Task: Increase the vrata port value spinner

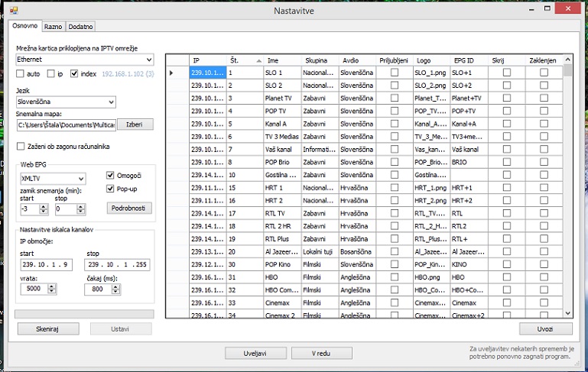Action: [52, 286]
